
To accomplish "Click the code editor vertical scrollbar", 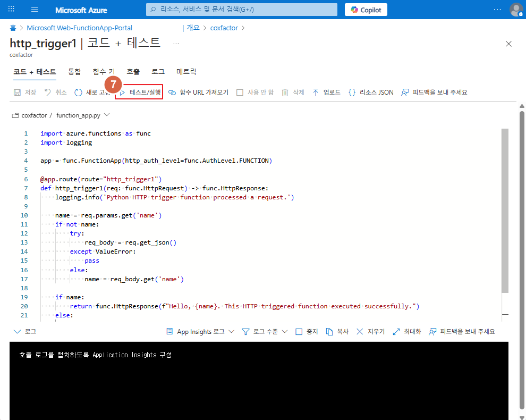I will pos(505,211).
